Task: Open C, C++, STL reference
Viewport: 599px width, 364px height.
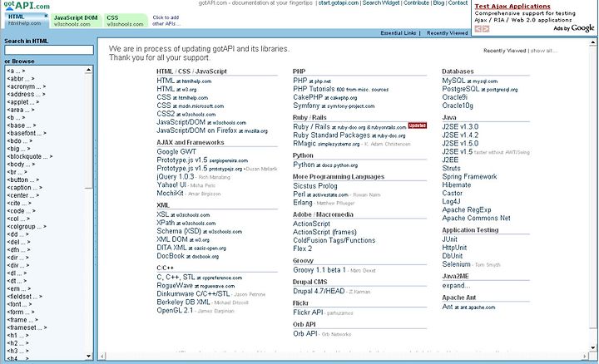Action: pos(199,278)
